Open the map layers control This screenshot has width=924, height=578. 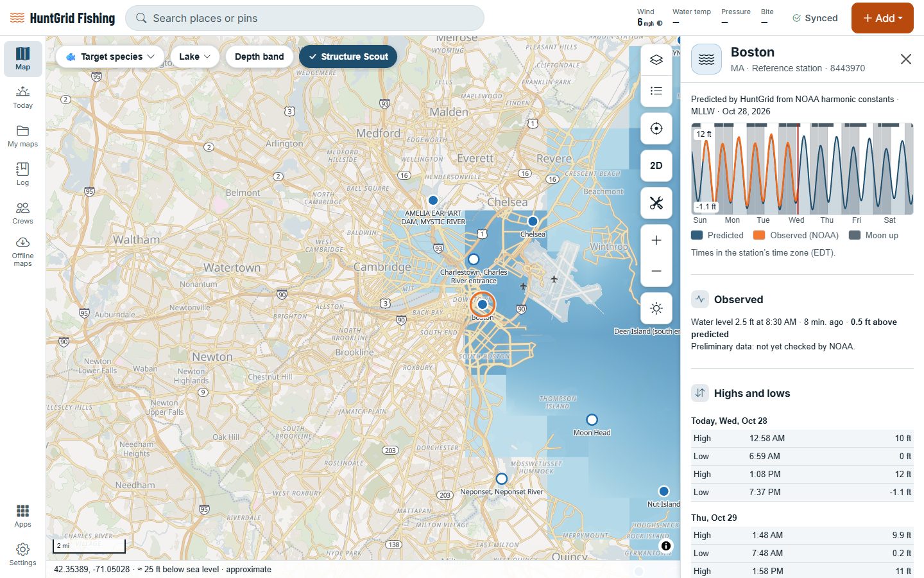[x=656, y=60]
